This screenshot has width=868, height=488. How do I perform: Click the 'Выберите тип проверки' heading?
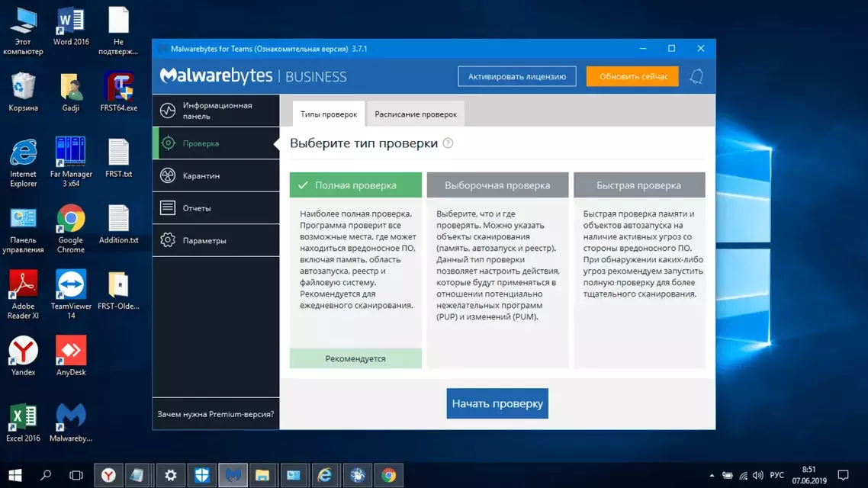364,143
